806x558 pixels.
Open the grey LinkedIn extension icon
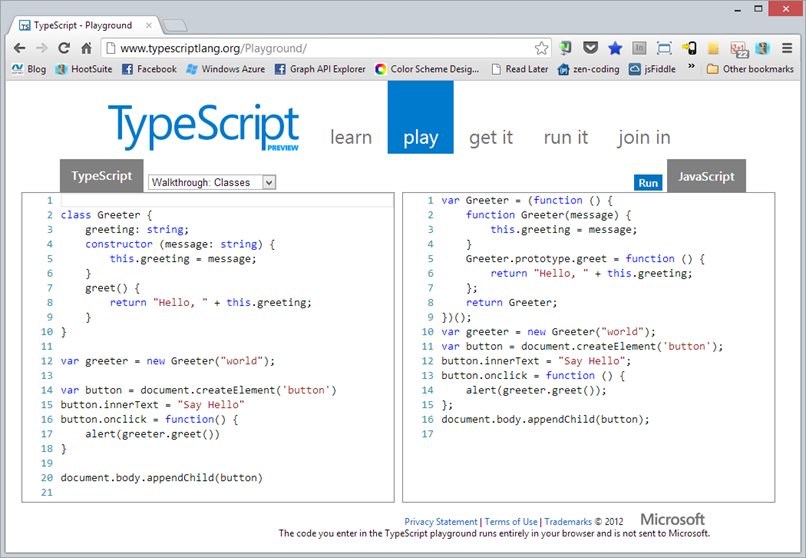639,48
